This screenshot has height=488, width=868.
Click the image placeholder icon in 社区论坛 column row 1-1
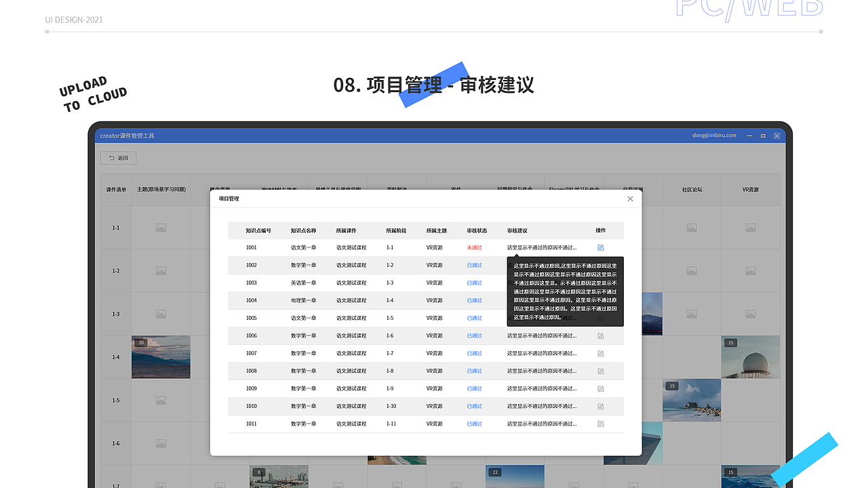[x=691, y=228]
